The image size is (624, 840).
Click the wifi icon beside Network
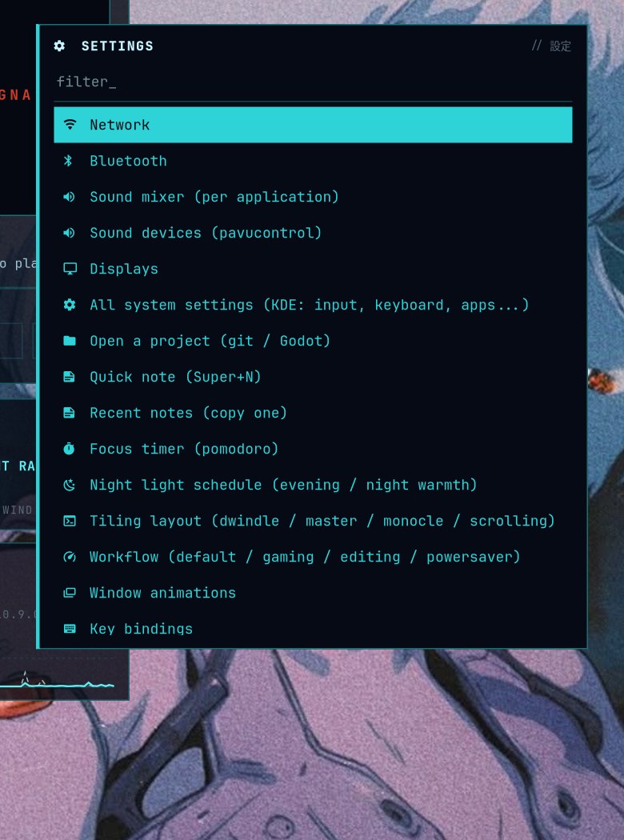click(70, 125)
